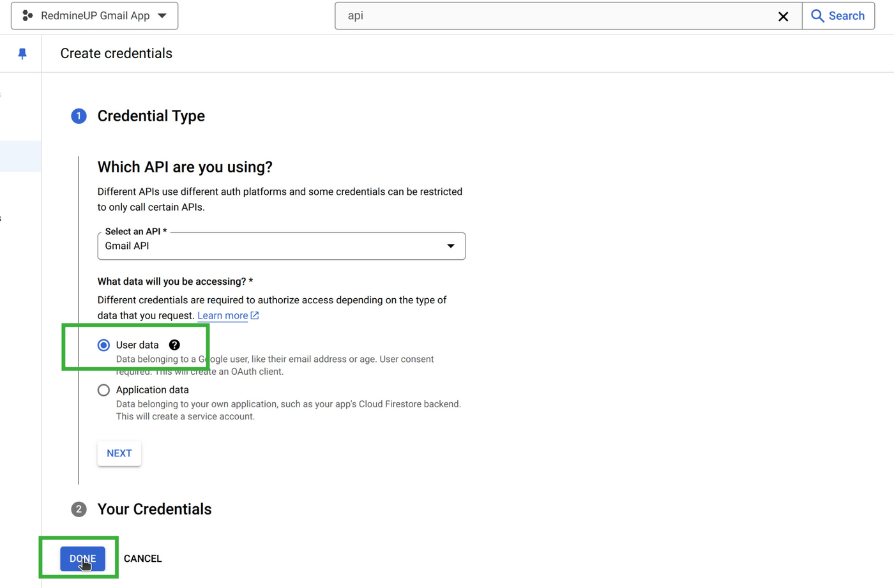Click the external link icon beside Learn more
894x588 pixels.
click(x=255, y=315)
